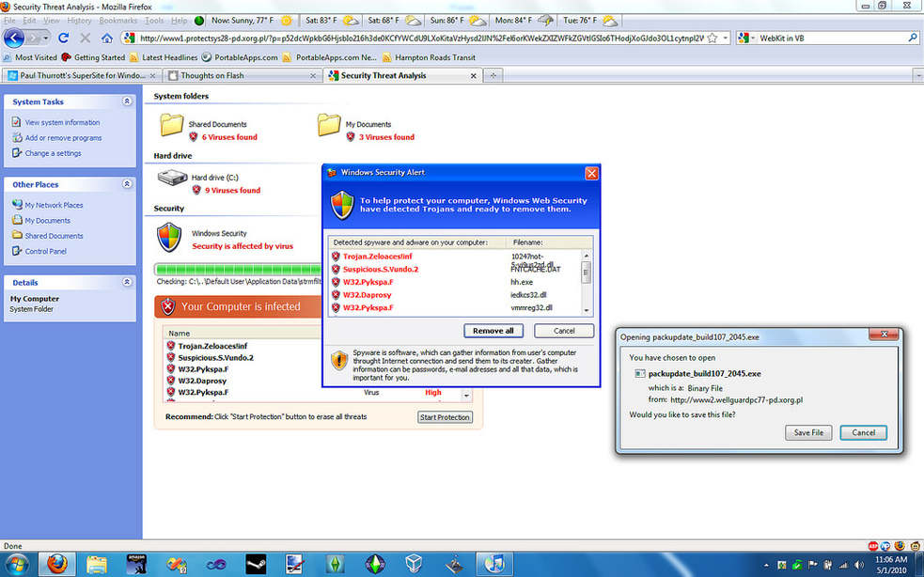The width and height of the screenshot is (924, 577).
Task: Click the Adblock Plus icon in the status bar
Action: pyautogui.click(x=872, y=546)
